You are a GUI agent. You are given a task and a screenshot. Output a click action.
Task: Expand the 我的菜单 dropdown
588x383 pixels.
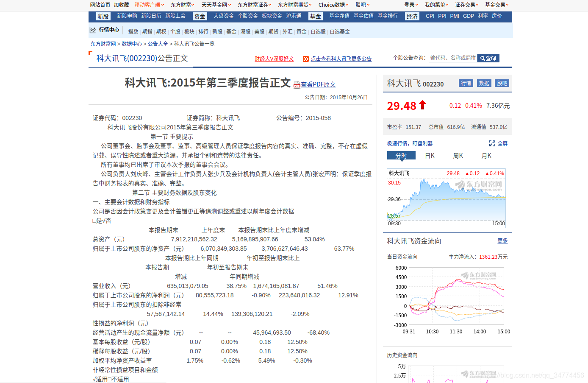pos(437,5)
